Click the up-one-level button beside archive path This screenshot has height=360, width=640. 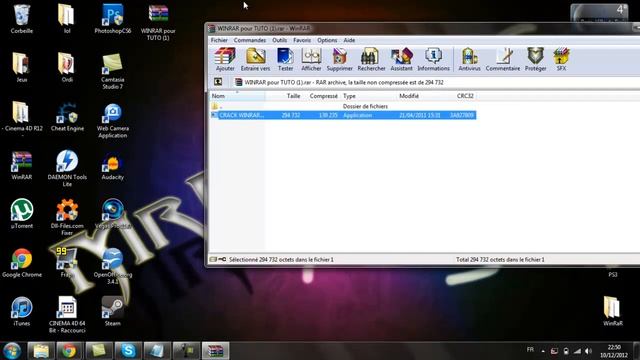coord(218,82)
